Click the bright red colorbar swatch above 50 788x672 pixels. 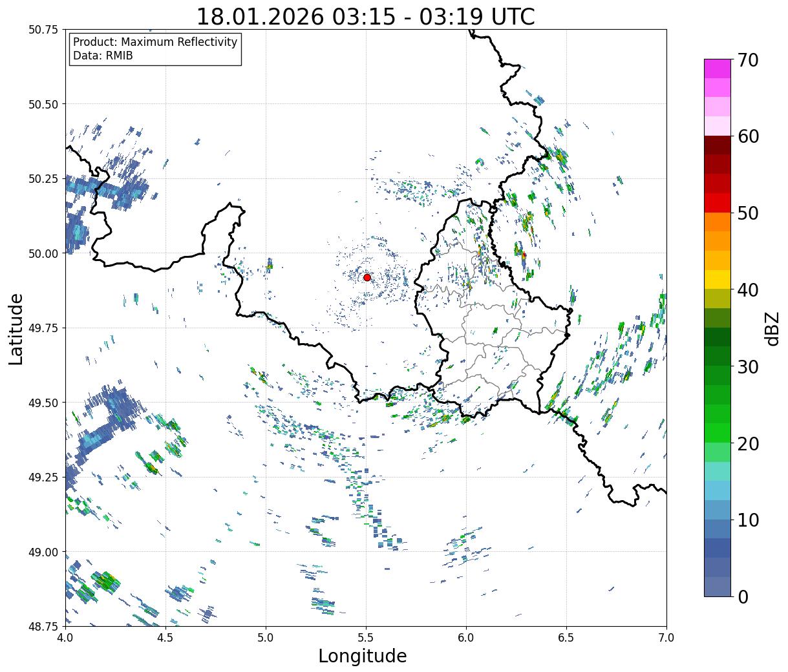click(718, 203)
